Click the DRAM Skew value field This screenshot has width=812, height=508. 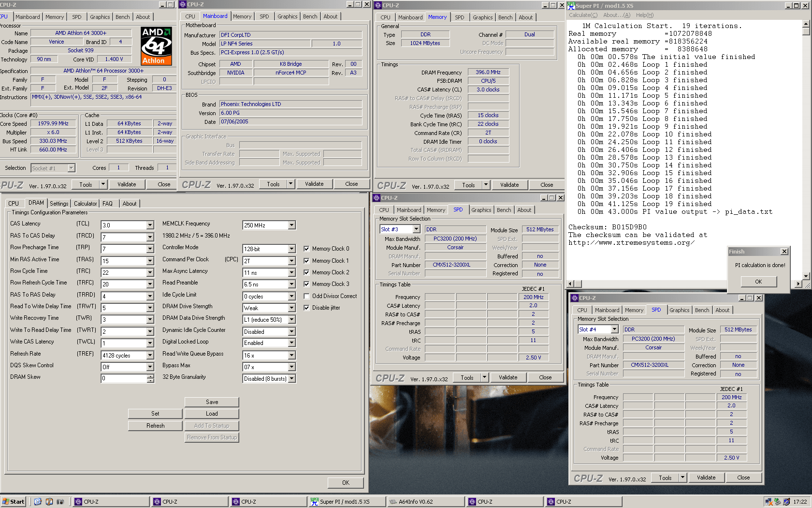(124, 379)
